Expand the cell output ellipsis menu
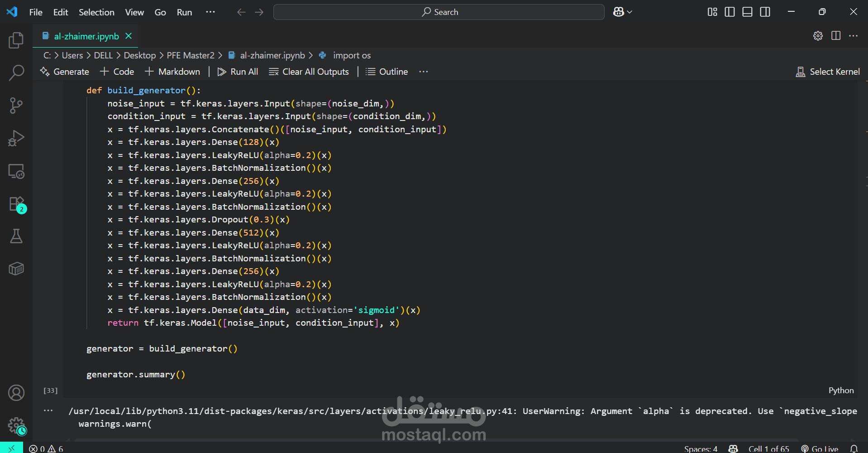The width and height of the screenshot is (868, 453). click(48, 411)
